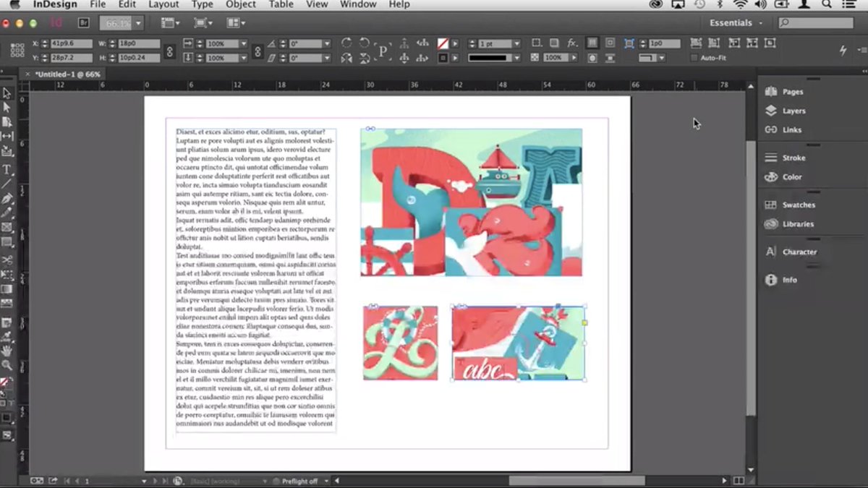Open the Object menu
The width and height of the screenshot is (868, 488).
(x=240, y=4)
